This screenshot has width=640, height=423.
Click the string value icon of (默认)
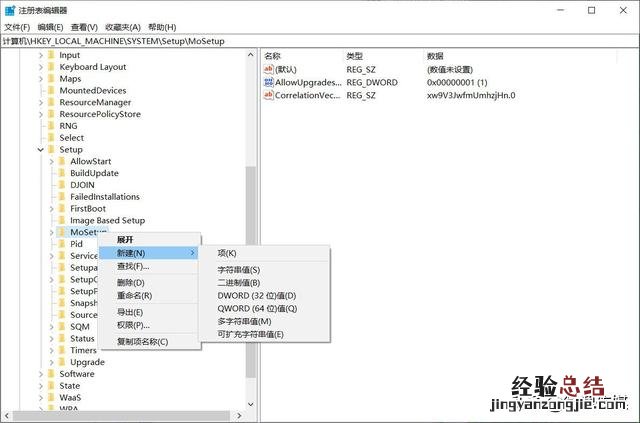pyautogui.click(x=268, y=69)
